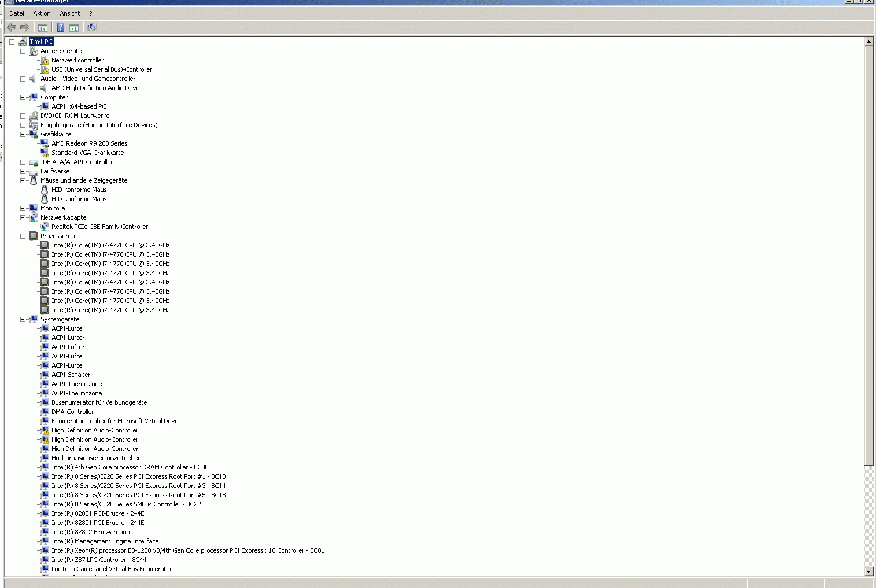Open the Aktion menu
The image size is (876, 588).
[x=42, y=13]
